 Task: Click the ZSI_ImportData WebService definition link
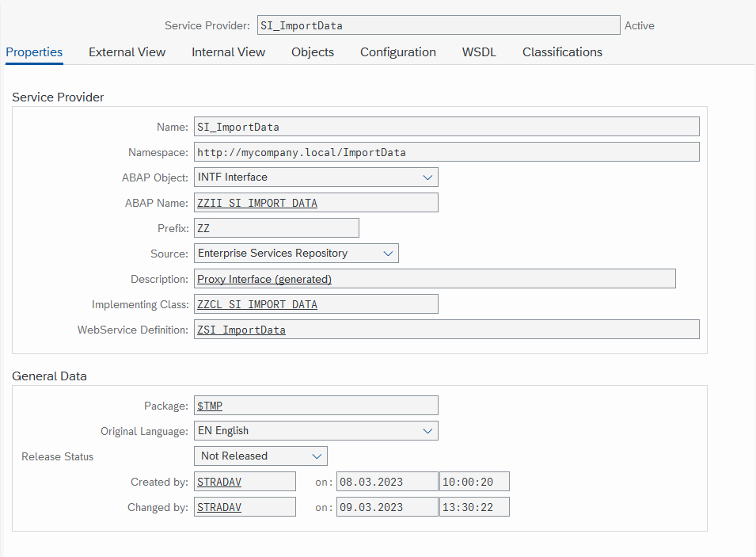coord(241,330)
